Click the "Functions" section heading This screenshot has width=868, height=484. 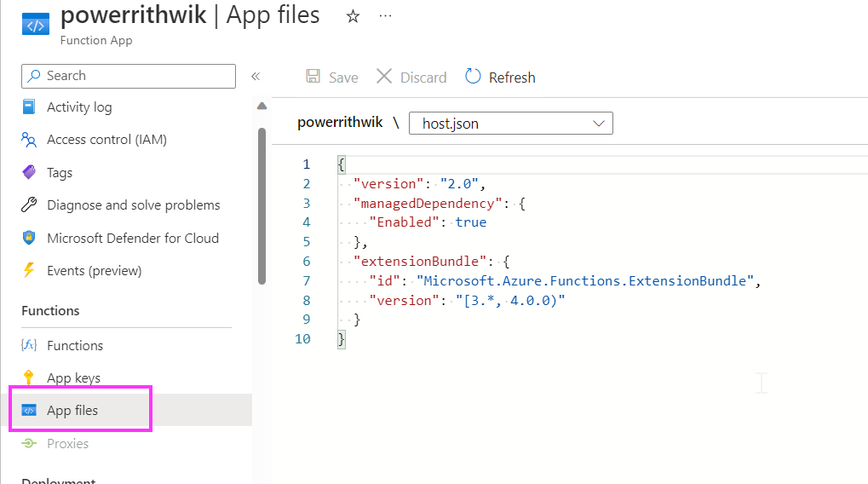[50, 311]
